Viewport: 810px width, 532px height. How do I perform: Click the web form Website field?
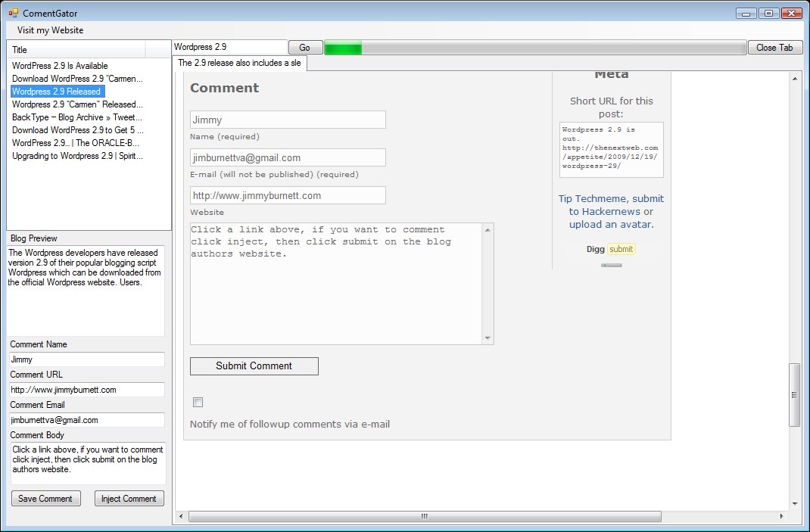point(288,195)
